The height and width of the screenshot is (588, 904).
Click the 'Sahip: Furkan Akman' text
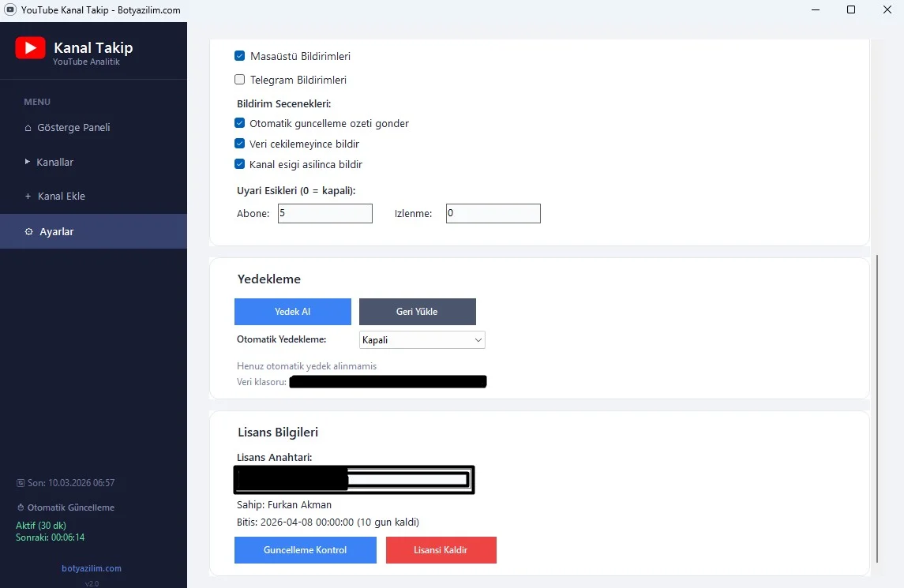pos(284,505)
